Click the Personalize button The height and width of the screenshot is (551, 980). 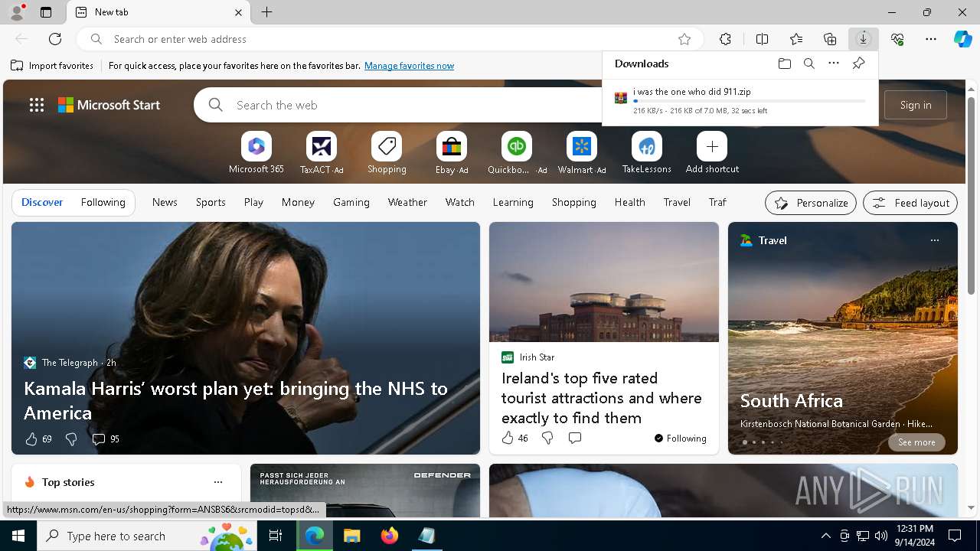[811, 203]
